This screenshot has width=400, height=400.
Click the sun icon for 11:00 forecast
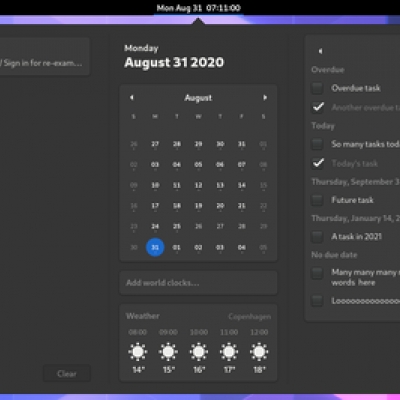pyautogui.click(x=229, y=352)
